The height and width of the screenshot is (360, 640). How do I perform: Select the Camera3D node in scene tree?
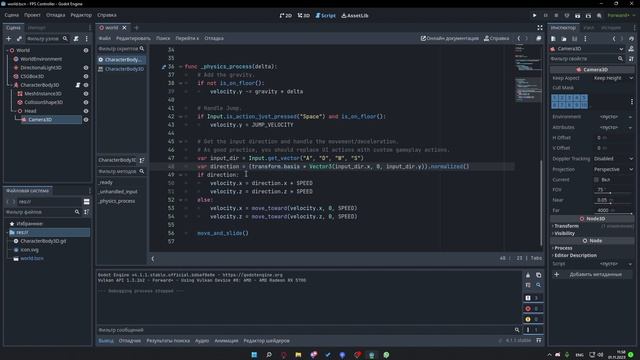tap(40, 120)
